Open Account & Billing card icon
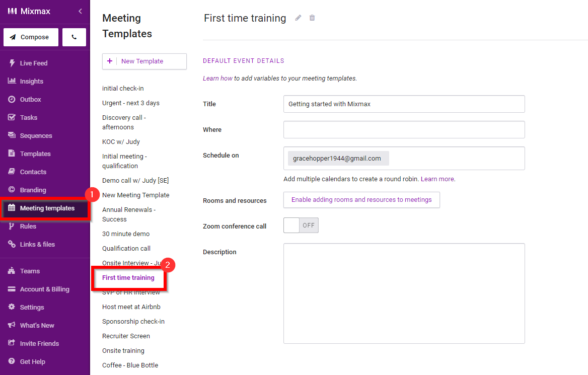The height and width of the screenshot is (375, 588). point(12,289)
